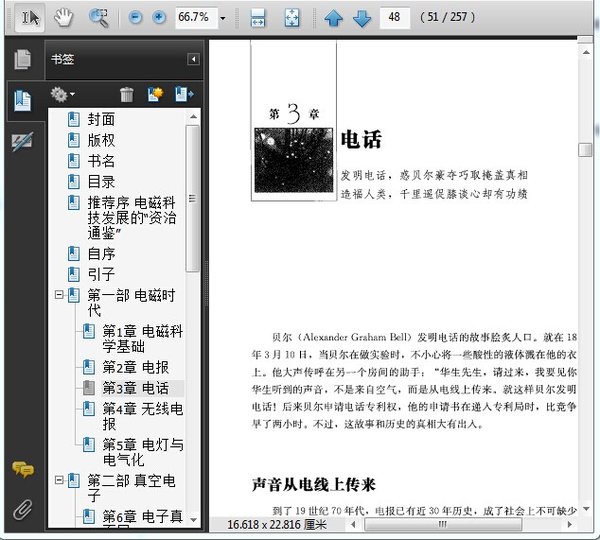Click the zoom out minus button
This screenshot has height=540, width=600.
point(134,18)
